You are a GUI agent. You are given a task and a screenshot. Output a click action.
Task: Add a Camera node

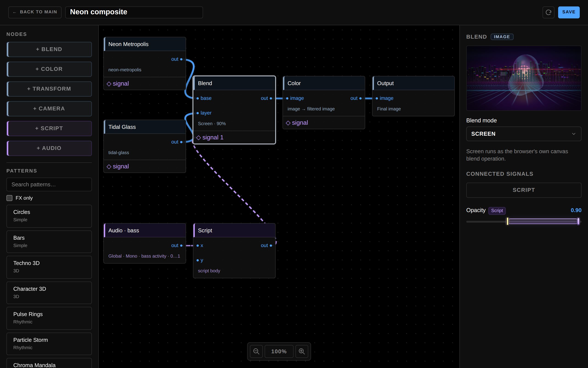click(x=49, y=109)
